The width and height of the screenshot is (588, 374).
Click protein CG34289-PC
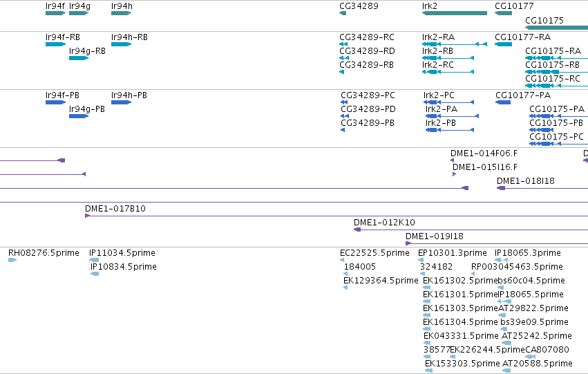(368, 95)
